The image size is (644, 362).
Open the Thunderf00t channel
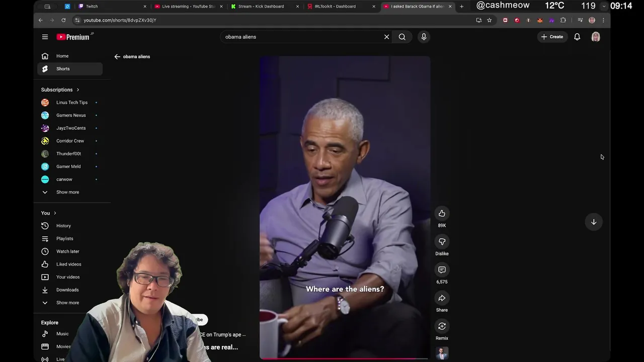pos(70,154)
